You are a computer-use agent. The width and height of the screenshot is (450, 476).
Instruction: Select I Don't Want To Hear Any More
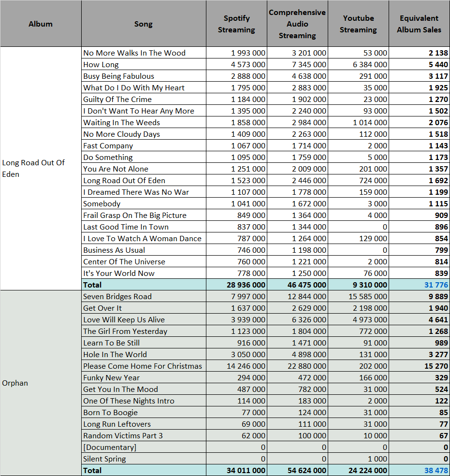click(x=144, y=111)
